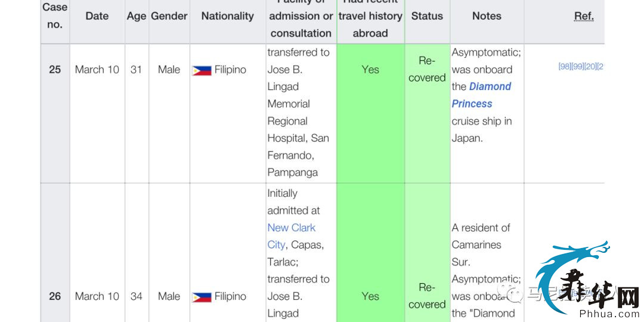
Task: Click the Ref. column header
Action: [x=584, y=16]
